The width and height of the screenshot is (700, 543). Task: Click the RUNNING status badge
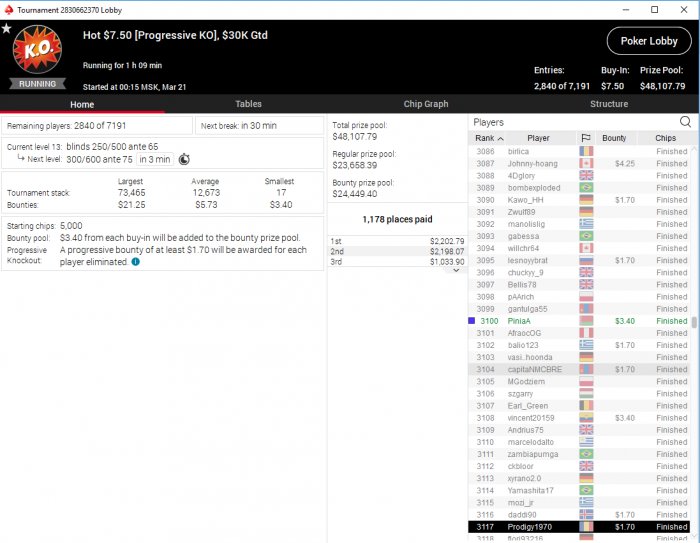[38, 84]
